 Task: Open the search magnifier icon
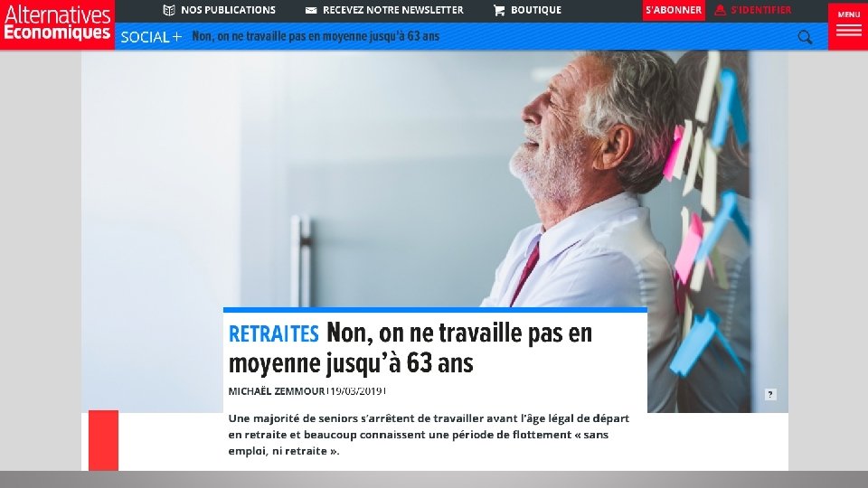click(x=805, y=37)
